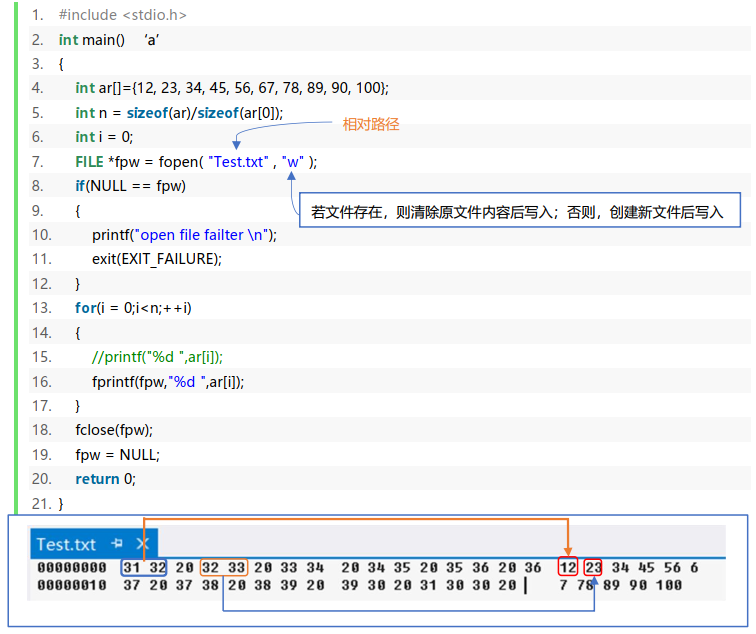Click the fpw = NULL line
The height and width of the screenshot is (634, 756).
(117, 455)
